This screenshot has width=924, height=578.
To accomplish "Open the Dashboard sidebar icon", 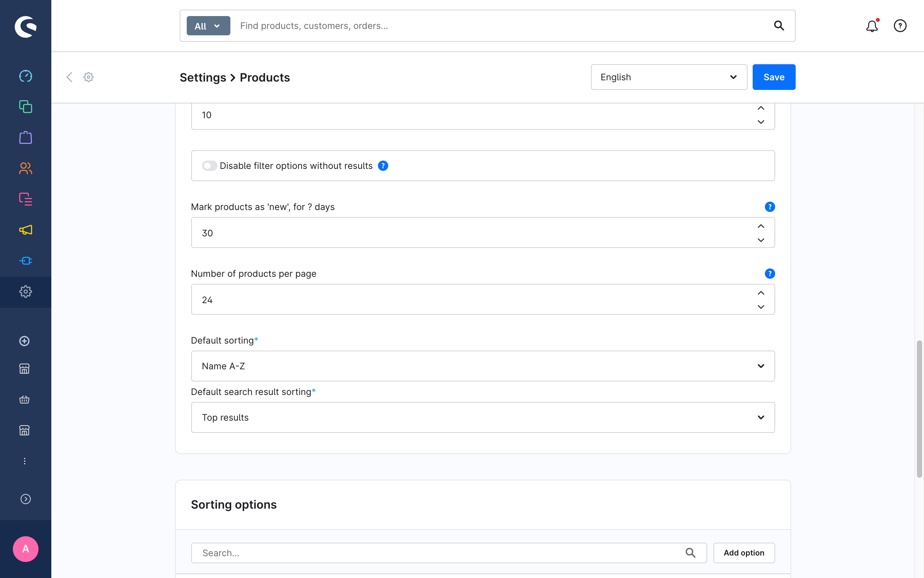I will [26, 76].
